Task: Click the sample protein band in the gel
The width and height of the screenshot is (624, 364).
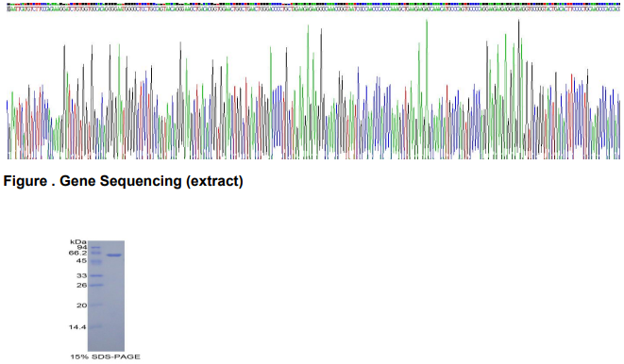Action: (114, 256)
